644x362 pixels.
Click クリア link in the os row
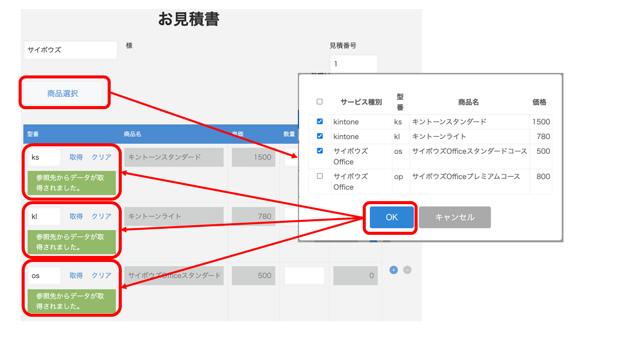tap(102, 276)
